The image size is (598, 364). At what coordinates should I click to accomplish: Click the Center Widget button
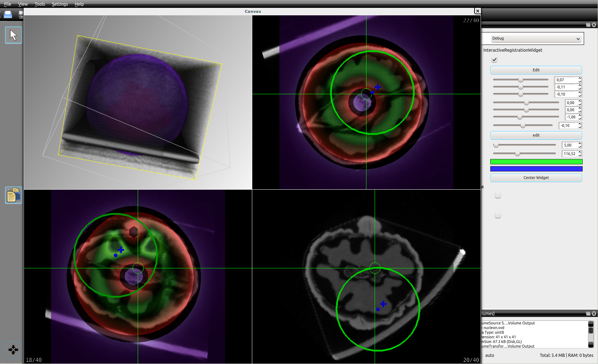536,178
